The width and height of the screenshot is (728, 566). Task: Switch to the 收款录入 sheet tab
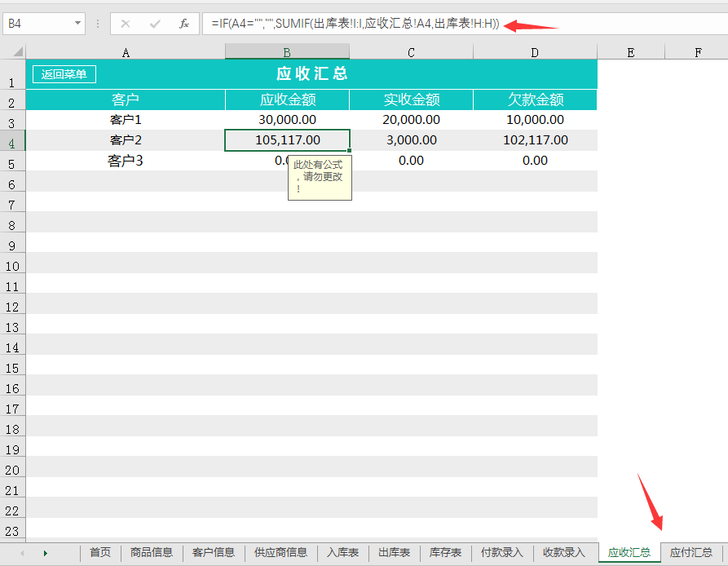tap(564, 552)
